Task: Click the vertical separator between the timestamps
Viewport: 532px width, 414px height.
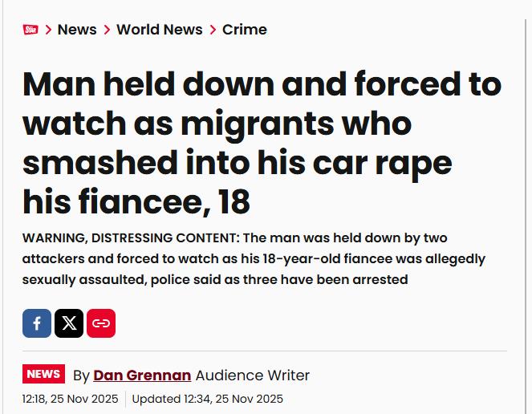Action: (x=125, y=399)
